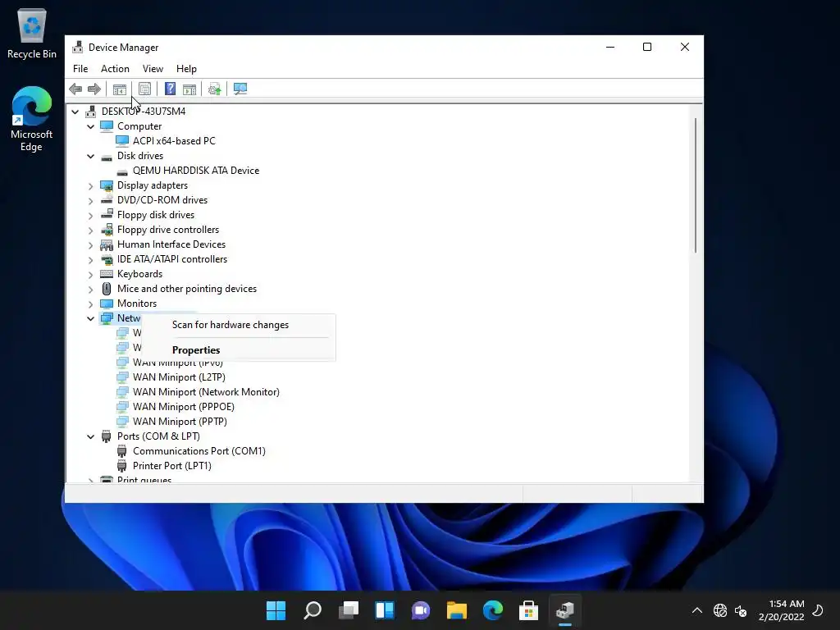This screenshot has width=840, height=630.
Task: Open the clock showing 1:54 AM
Action: pyautogui.click(x=781, y=610)
